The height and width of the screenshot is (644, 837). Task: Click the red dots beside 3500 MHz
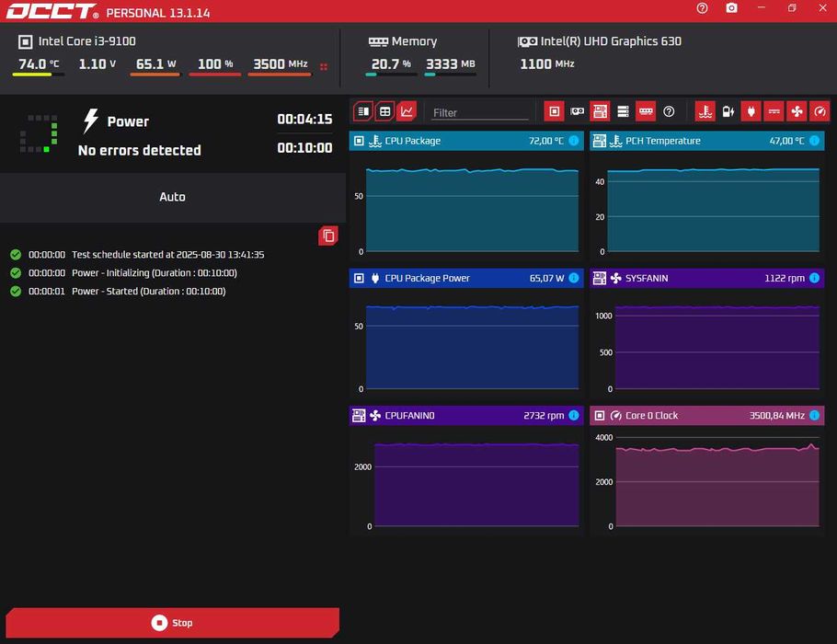pyautogui.click(x=324, y=67)
